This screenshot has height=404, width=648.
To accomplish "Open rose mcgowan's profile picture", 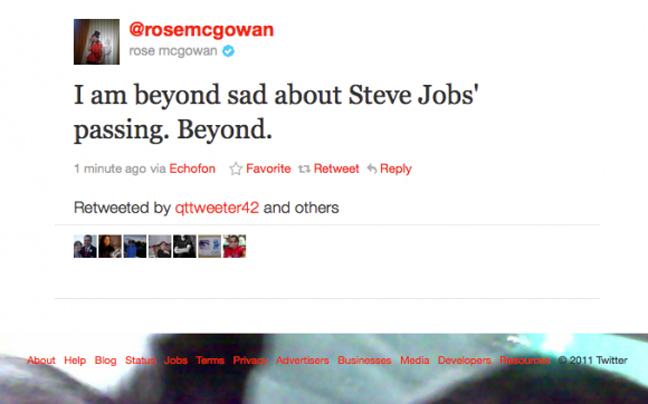I will pos(97,42).
